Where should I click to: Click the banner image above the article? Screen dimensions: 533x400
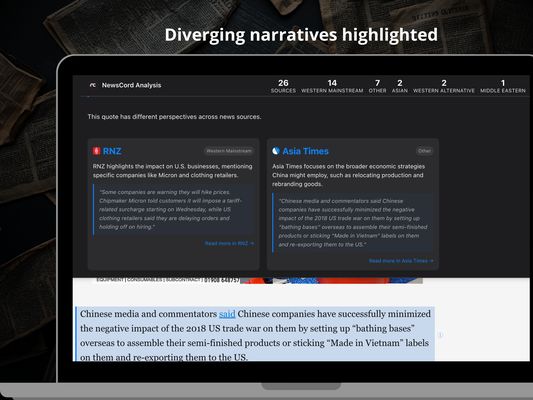tap(258, 280)
